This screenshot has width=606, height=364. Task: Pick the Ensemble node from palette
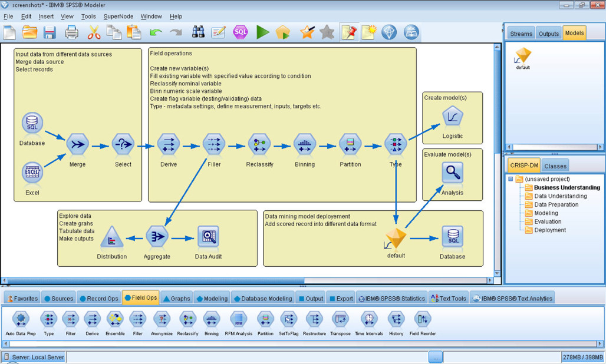pyautogui.click(x=115, y=323)
